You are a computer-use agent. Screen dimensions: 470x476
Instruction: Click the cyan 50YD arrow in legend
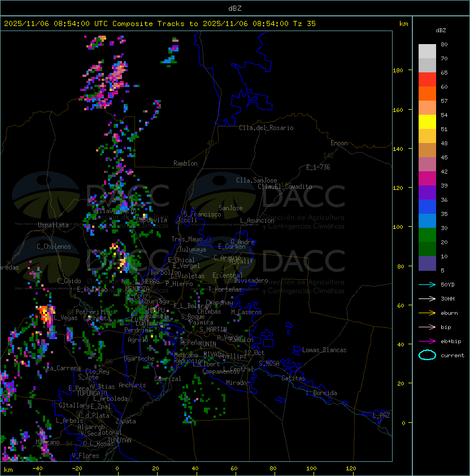tap(427, 284)
